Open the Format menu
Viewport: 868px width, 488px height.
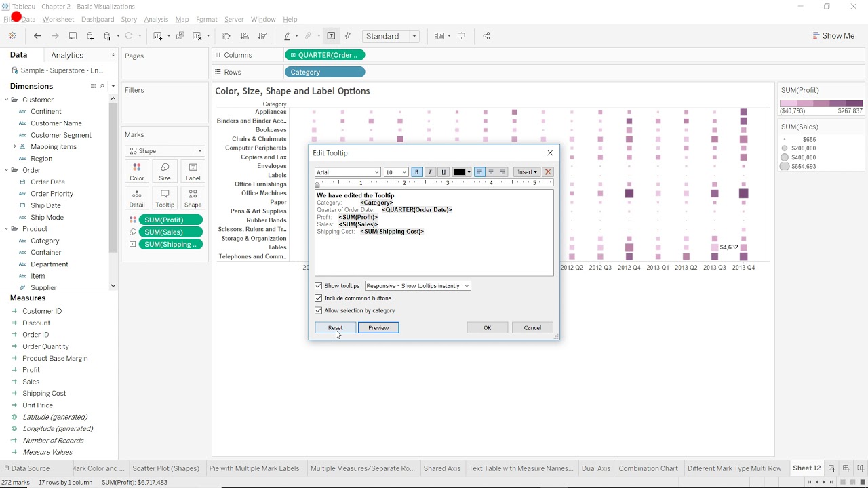click(x=207, y=20)
